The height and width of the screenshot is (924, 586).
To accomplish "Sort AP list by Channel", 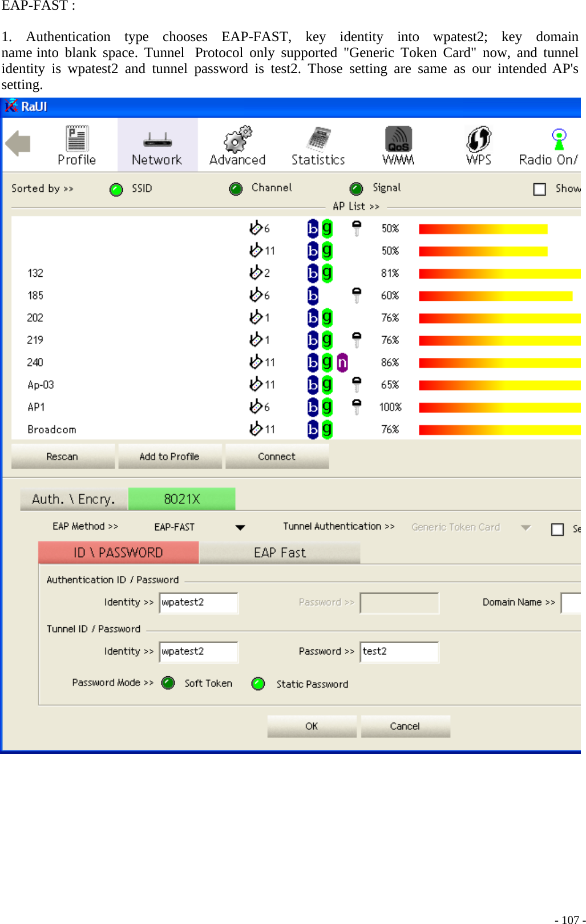I will coord(236,189).
